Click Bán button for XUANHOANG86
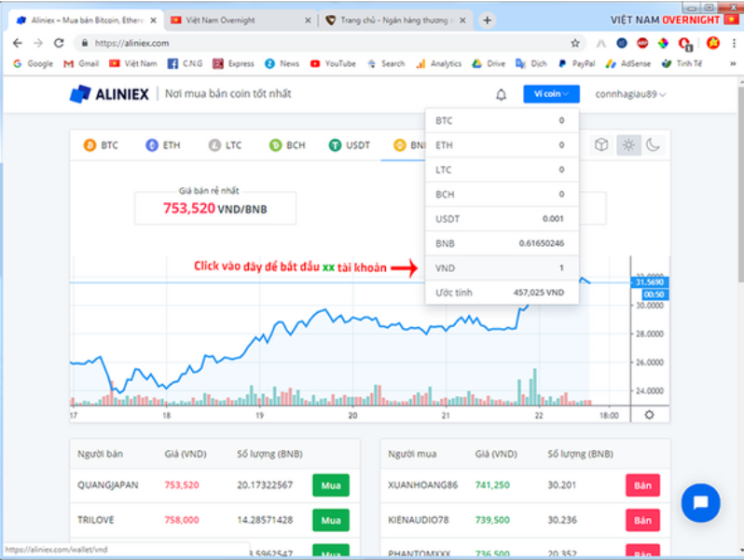Screen dimensions: 744x560 coord(642,485)
